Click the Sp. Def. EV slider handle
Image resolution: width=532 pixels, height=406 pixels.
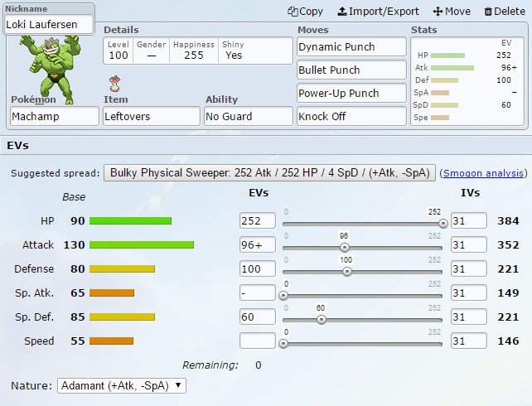click(x=322, y=320)
